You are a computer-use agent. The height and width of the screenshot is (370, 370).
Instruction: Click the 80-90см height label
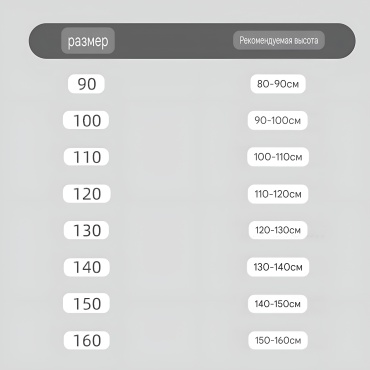pyautogui.click(x=278, y=84)
